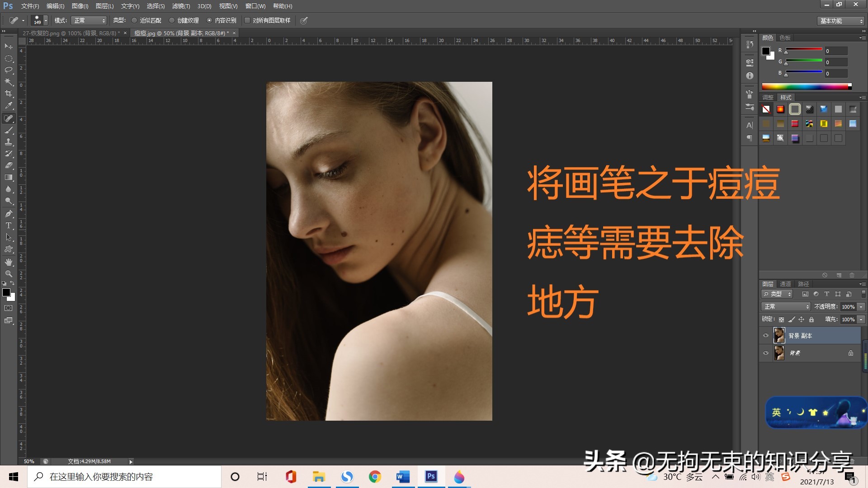Open the 模式 dropdown in options bar

pyautogui.click(x=89, y=20)
